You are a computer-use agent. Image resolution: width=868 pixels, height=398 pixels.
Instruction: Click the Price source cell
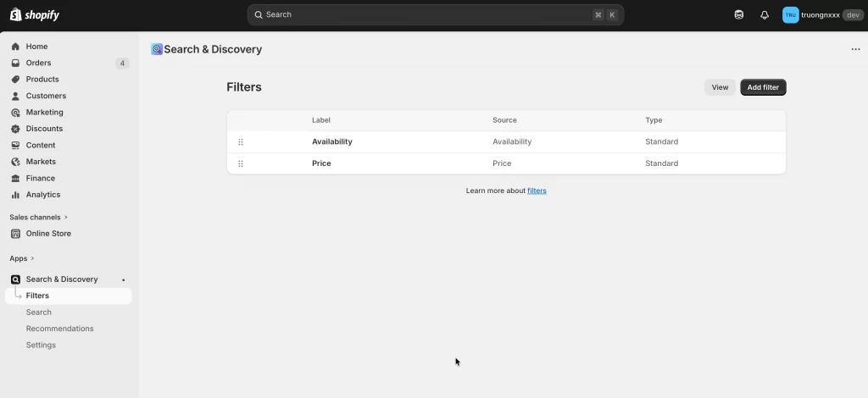pos(502,163)
